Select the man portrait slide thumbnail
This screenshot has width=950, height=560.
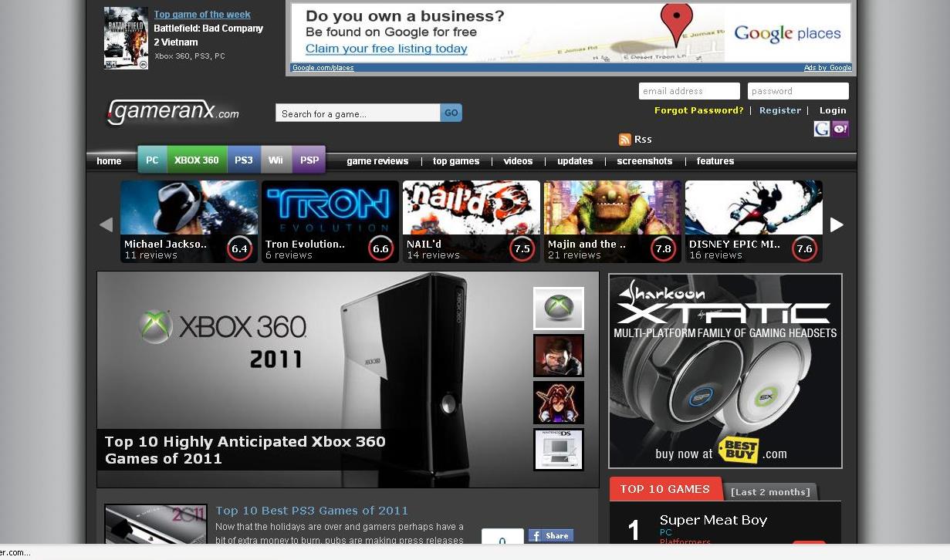coord(559,356)
